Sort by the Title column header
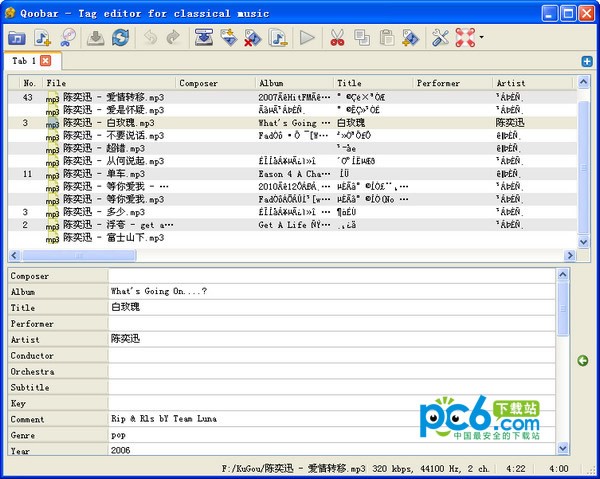 pos(373,83)
